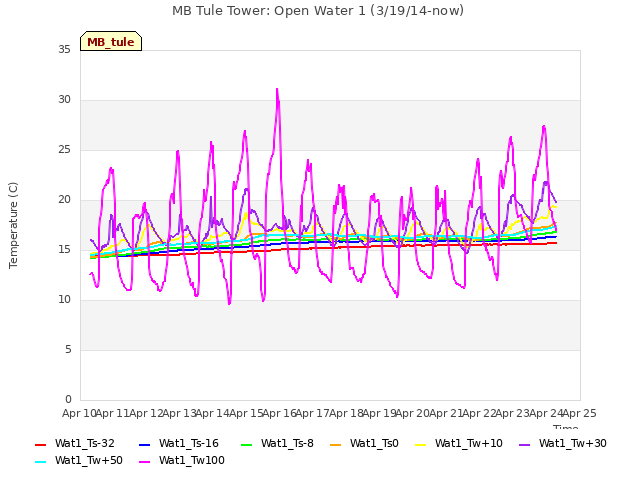Click the red Wat1_Ts-32 legend swatch
This screenshot has width=640, height=480.
pos(40,444)
